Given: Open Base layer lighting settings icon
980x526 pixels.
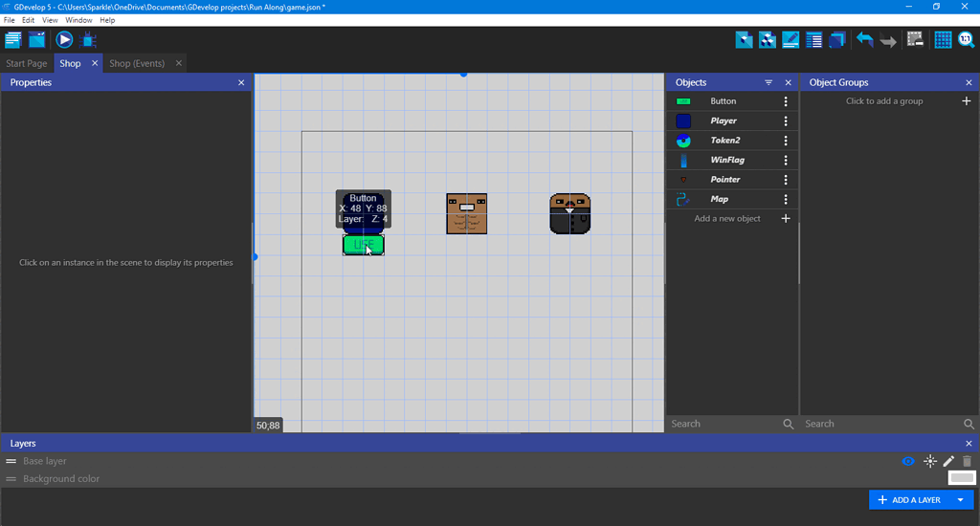Looking at the screenshot, I should coord(930,462).
